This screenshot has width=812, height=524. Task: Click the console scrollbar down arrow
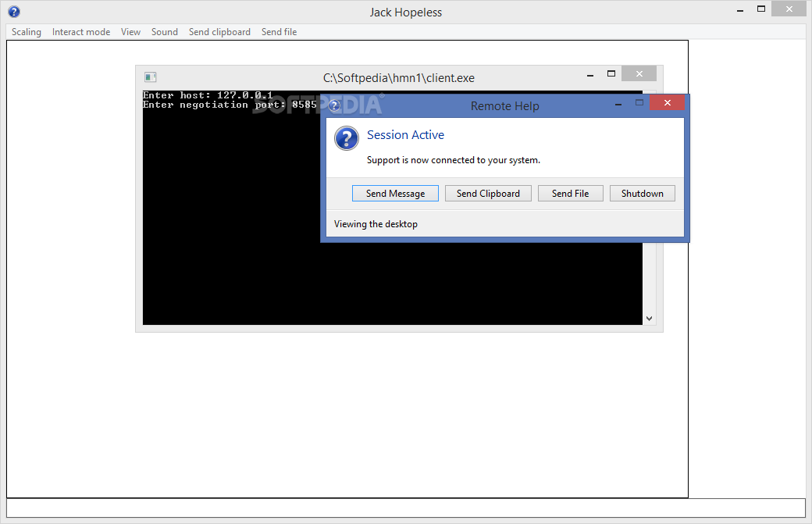649,319
